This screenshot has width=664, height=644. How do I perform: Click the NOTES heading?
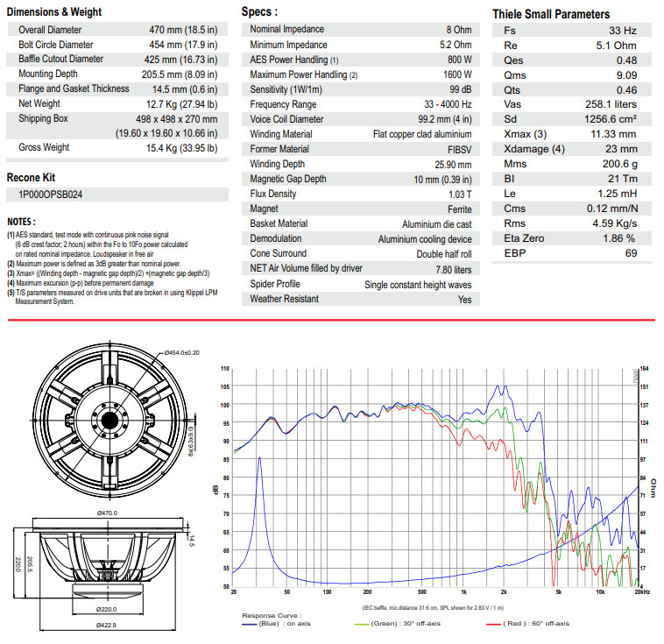(x=21, y=222)
